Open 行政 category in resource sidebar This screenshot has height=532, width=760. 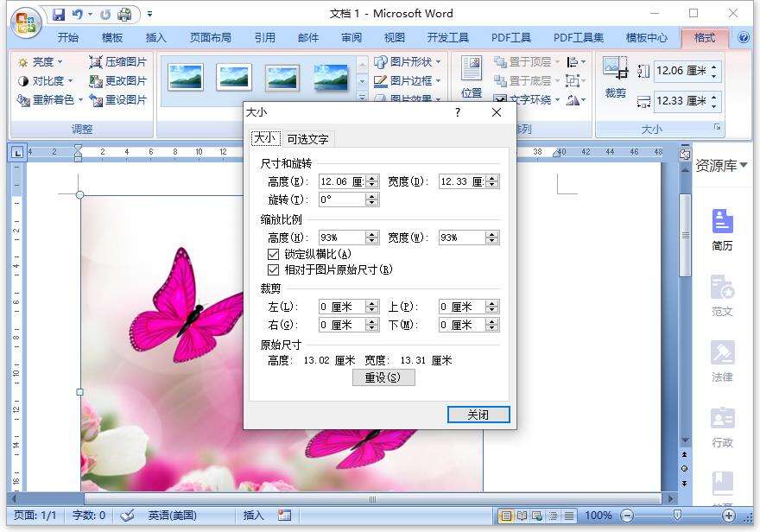722,427
